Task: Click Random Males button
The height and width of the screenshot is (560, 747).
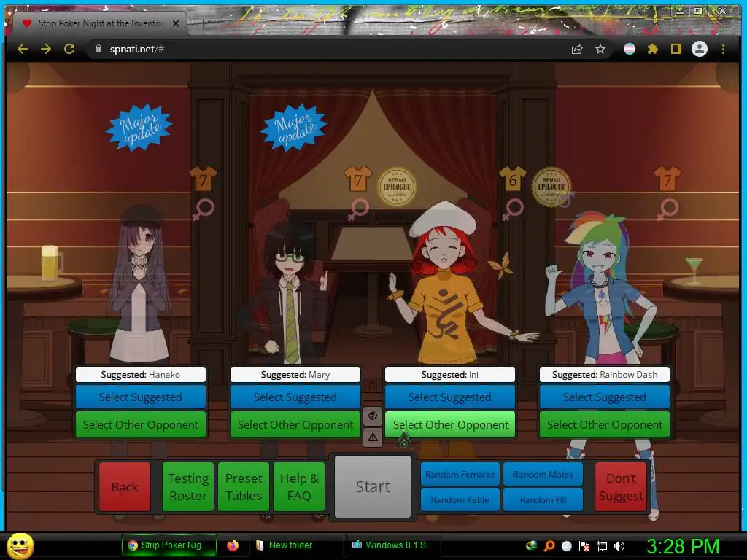Action: 543,474
